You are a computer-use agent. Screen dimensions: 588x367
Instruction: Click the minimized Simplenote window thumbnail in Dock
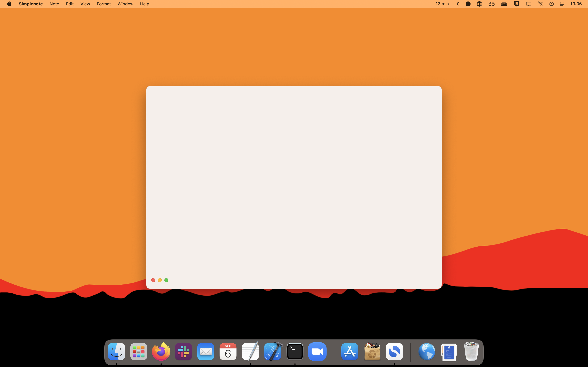(x=449, y=351)
